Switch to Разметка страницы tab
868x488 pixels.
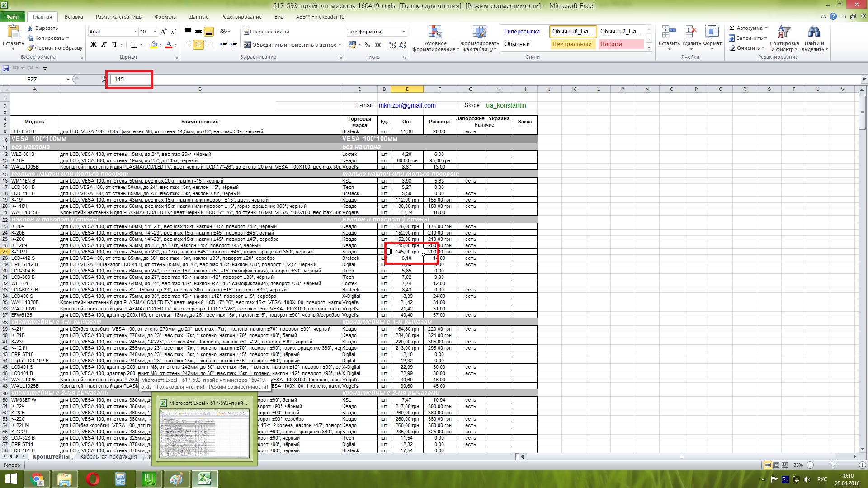[119, 17]
